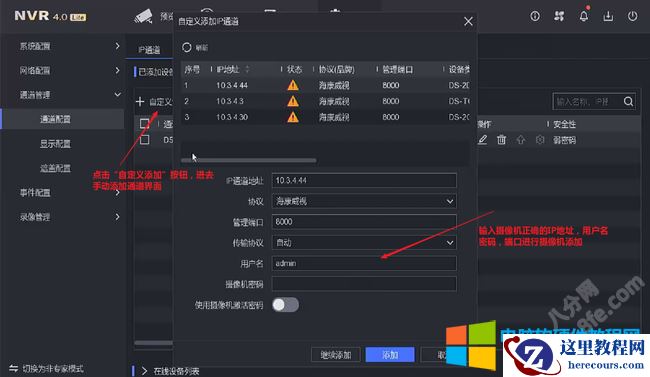
Task: Click the 序号 column header
Action: point(192,69)
